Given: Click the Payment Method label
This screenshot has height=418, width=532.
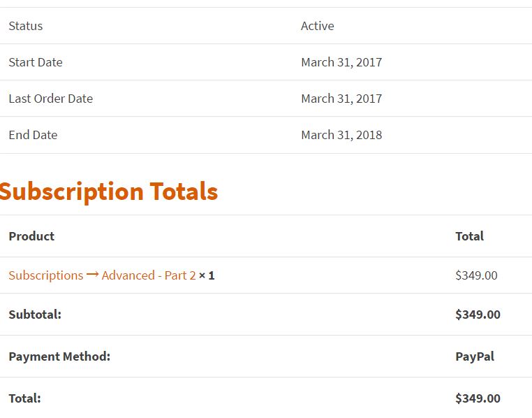Looking at the screenshot, I should click(x=59, y=356).
